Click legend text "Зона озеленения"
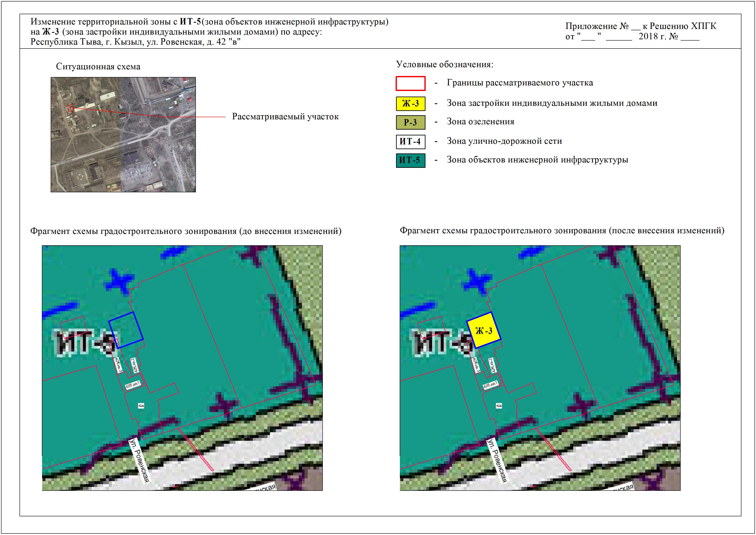Screen dimensions: 756x535 [x=480, y=121]
